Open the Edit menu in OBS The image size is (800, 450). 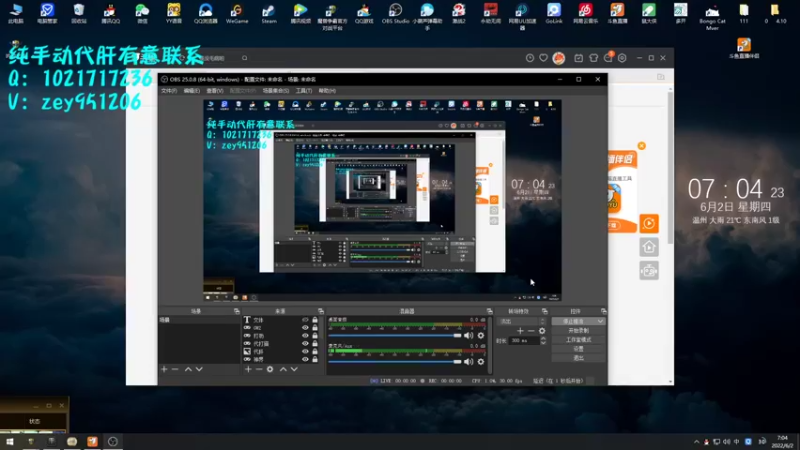191,91
